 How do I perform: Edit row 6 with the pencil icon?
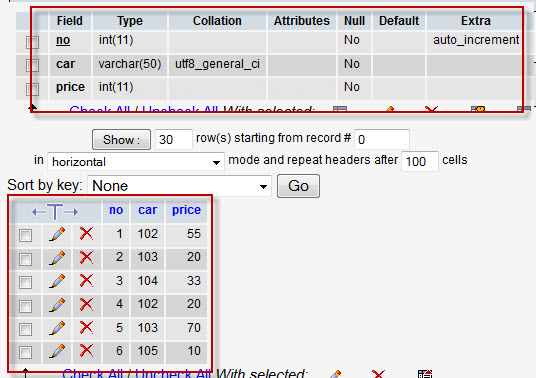(57, 351)
